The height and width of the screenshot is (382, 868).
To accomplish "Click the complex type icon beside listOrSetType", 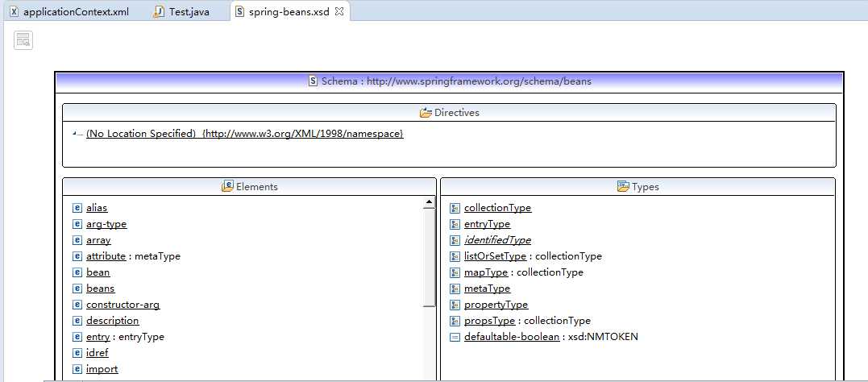I will coord(455,256).
